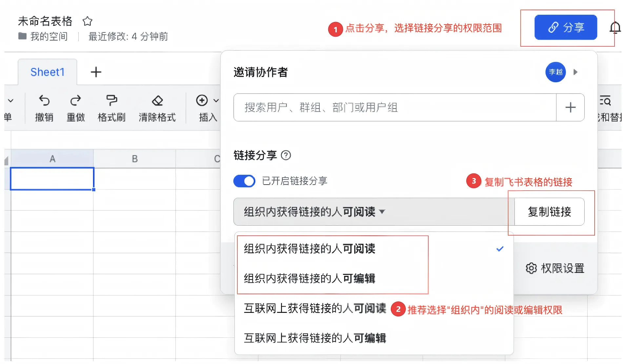623x364 pixels.
Task: Open permission settings
Action: (x=555, y=268)
